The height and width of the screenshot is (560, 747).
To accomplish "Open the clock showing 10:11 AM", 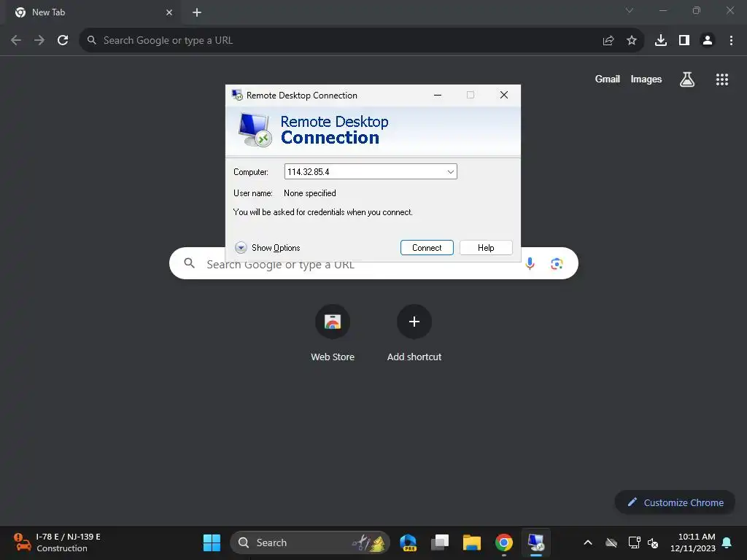I will point(693,542).
